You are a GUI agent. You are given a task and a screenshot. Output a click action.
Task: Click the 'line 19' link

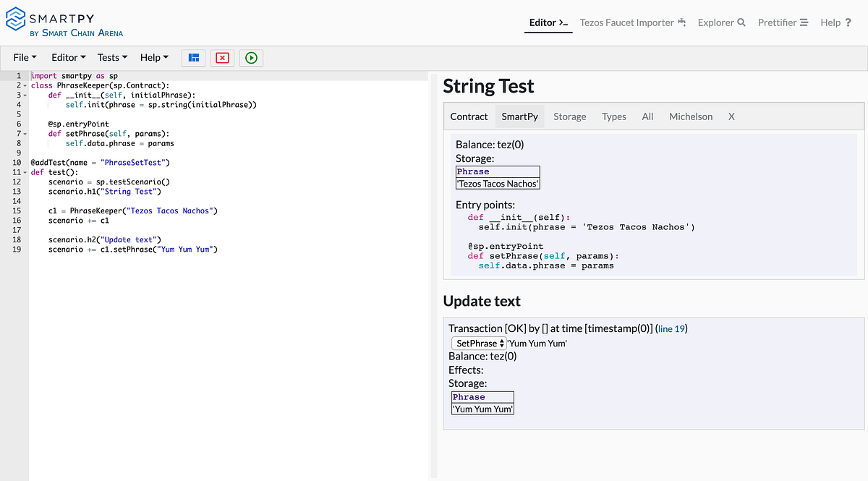[672, 329]
